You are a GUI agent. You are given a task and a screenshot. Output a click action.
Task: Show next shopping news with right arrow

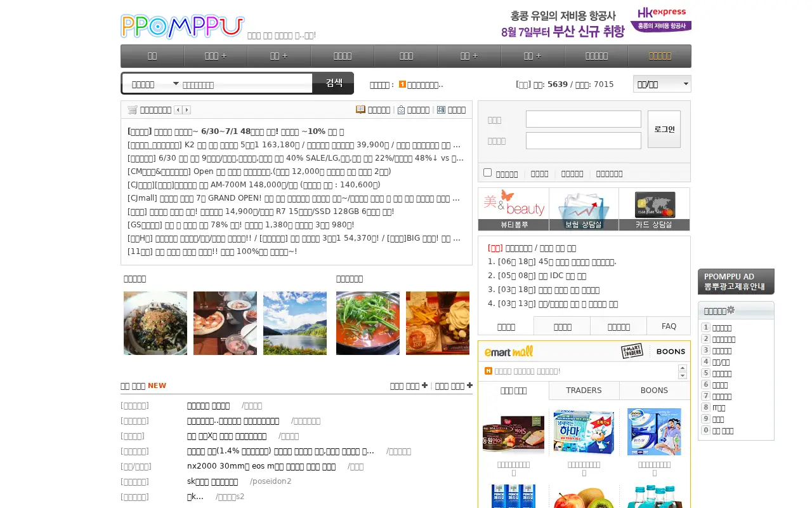coord(187,110)
